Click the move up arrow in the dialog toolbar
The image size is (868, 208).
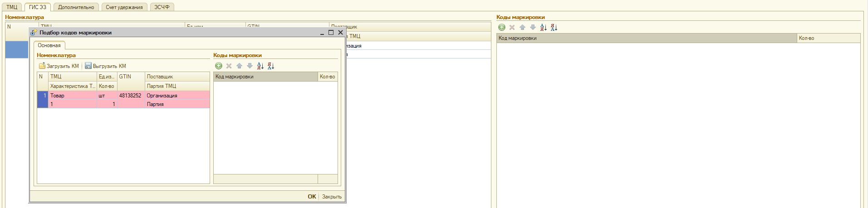pyautogui.click(x=240, y=66)
